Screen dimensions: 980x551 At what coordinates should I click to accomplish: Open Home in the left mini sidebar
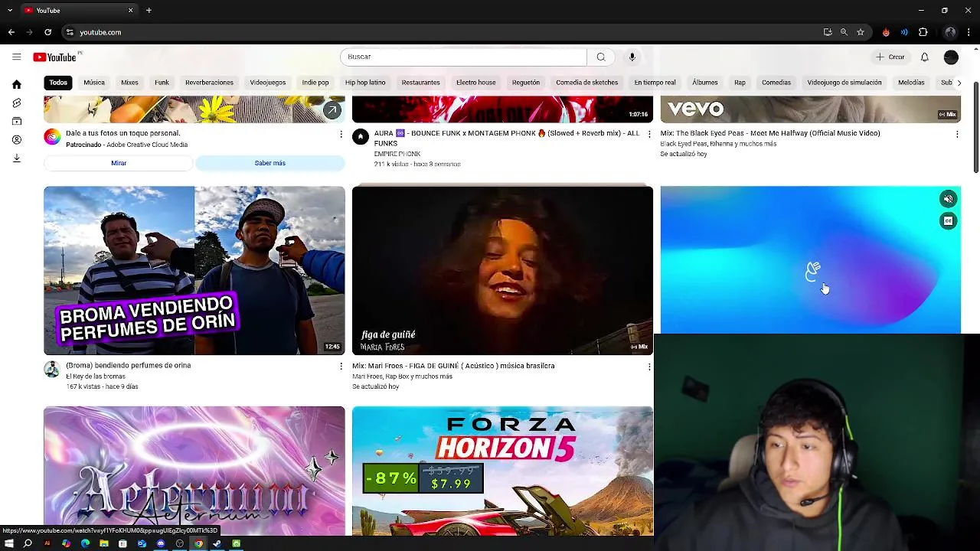(x=16, y=84)
